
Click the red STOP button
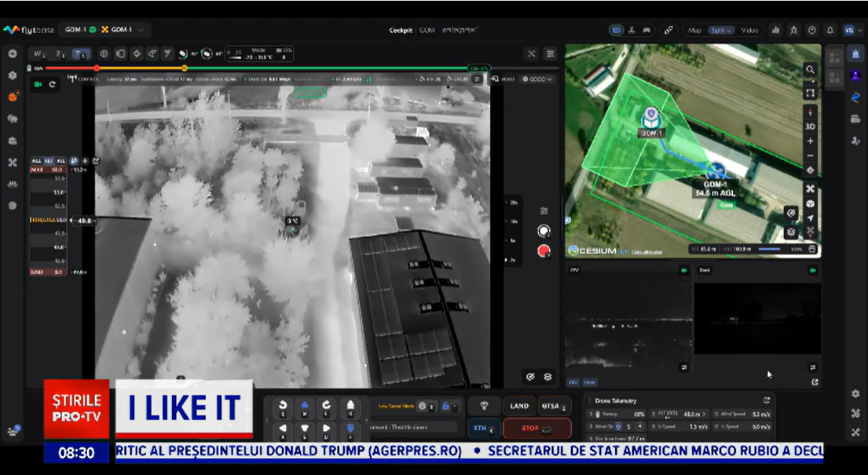tap(537, 429)
